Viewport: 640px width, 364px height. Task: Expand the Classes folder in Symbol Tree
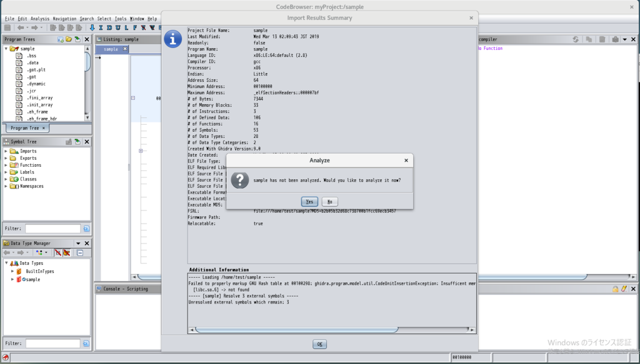6,179
